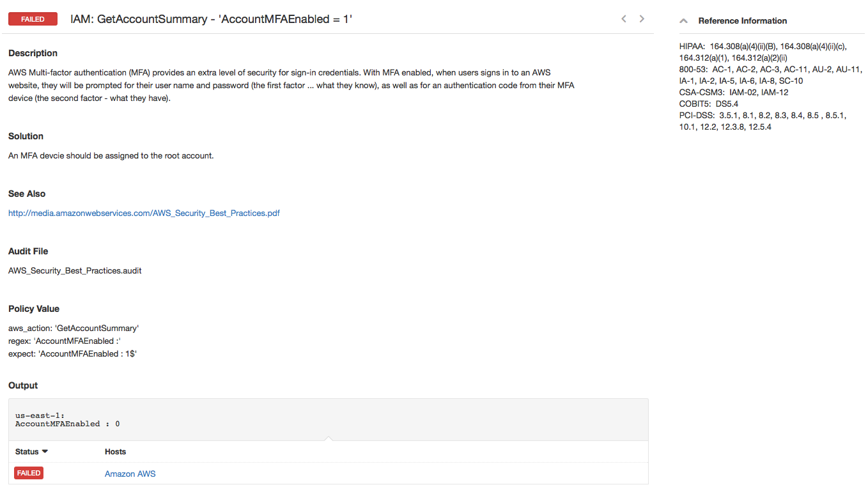Go to previous finding with left chevron
The width and height of the screenshot is (868, 487).
[624, 19]
